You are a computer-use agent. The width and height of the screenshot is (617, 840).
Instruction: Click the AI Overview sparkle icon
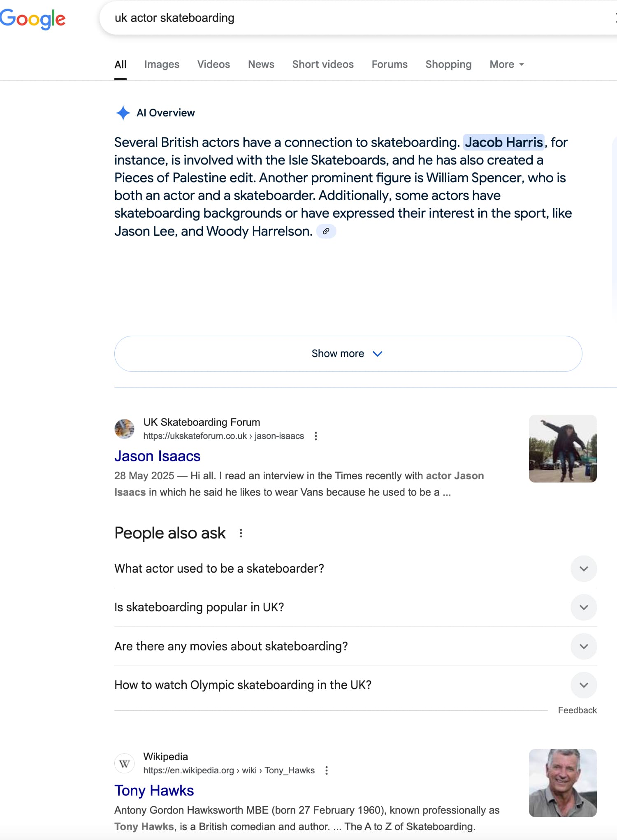pos(123,113)
